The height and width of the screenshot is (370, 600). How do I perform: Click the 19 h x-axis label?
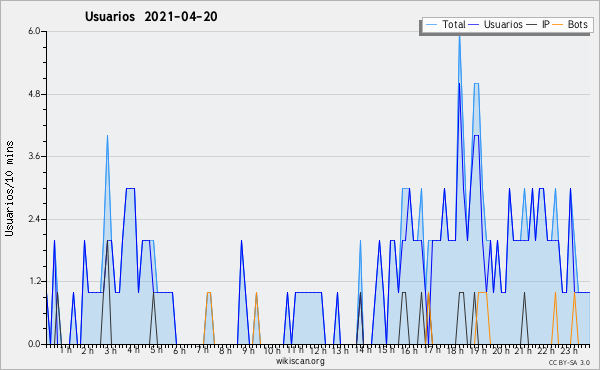coord(478,350)
